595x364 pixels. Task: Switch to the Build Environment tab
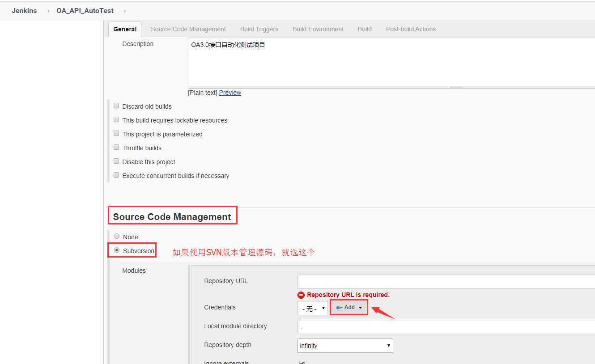coord(318,29)
